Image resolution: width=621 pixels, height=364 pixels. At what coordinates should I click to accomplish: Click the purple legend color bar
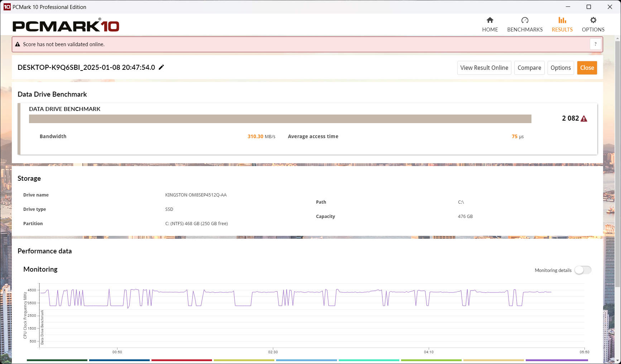(557, 360)
